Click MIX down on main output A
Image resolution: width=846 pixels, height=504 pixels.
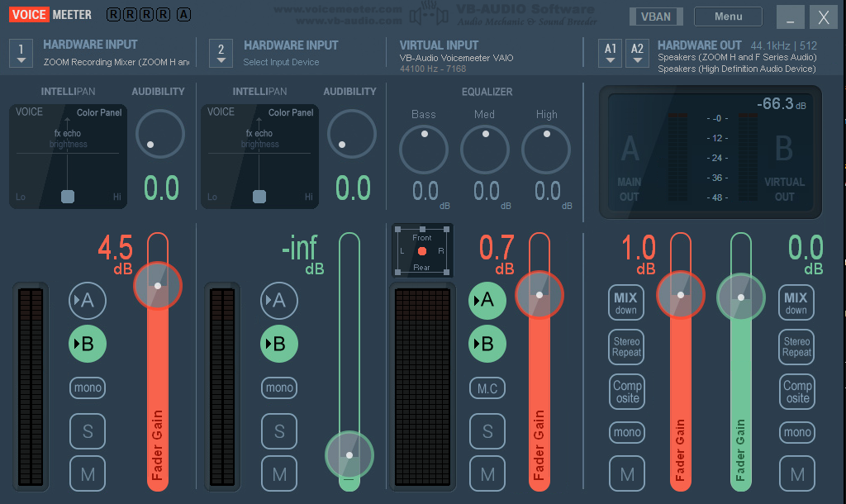pos(626,302)
